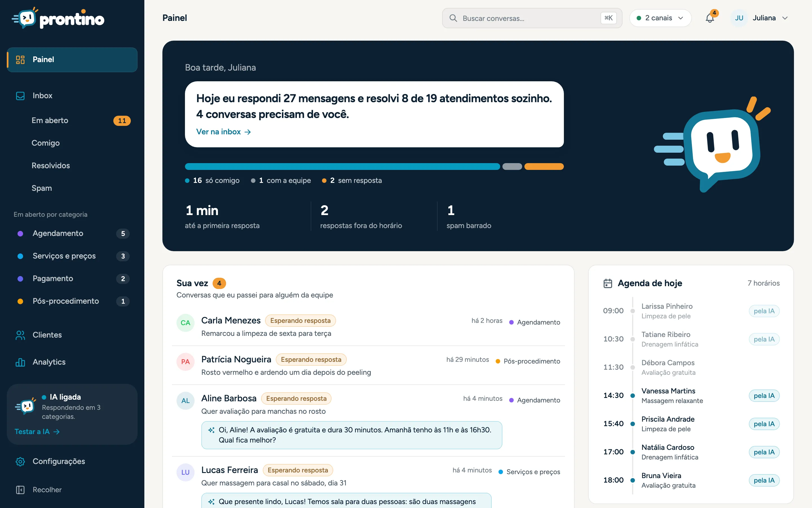Select Spam inbox filter
Viewport: 812px width, 508px height.
tap(72, 188)
